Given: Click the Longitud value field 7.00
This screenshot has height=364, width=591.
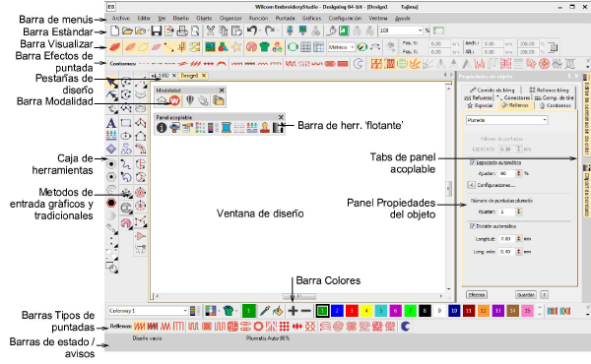Looking at the screenshot, I should click(507, 239).
